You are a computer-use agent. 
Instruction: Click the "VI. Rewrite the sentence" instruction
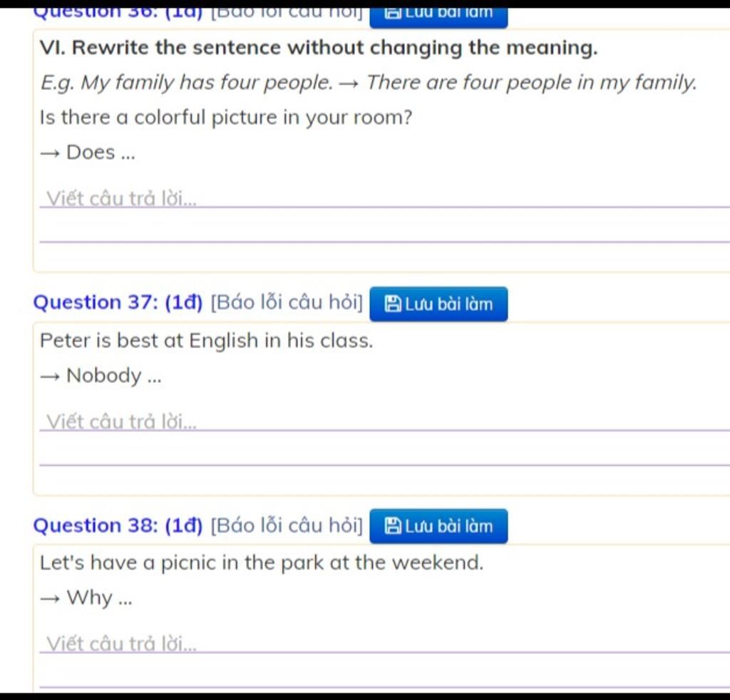pyautogui.click(x=319, y=48)
